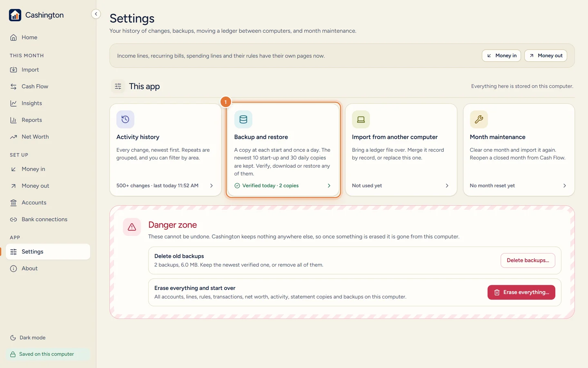
Task: Go to Import in the sidebar
Action: pos(48,70)
